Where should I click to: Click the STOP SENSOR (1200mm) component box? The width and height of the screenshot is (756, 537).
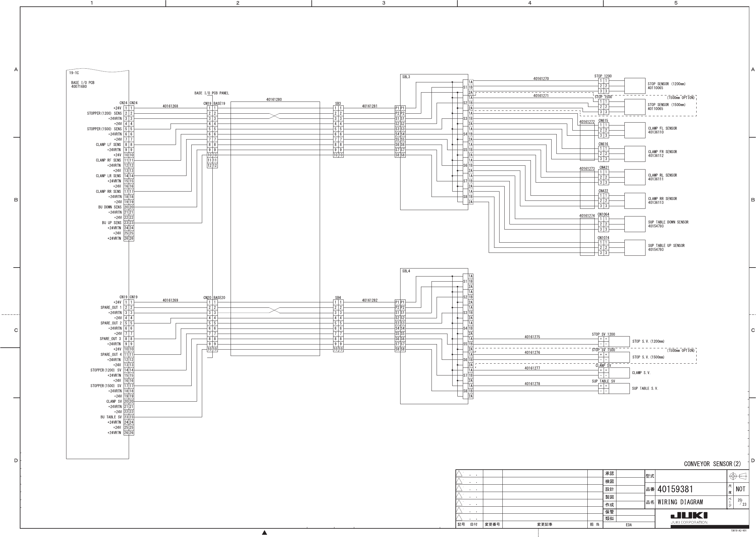(635, 86)
